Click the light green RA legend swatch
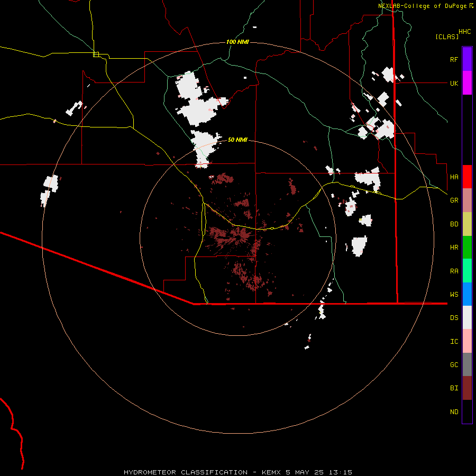 coord(467,271)
